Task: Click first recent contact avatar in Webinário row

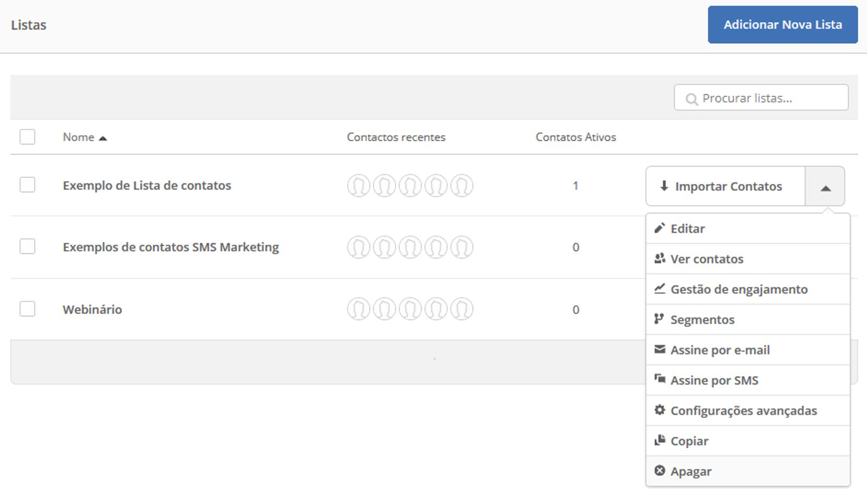Action: (358, 309)
